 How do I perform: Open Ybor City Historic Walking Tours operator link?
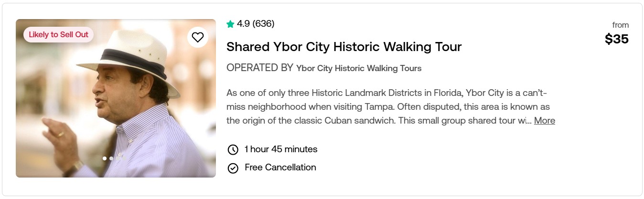point(358,68)
